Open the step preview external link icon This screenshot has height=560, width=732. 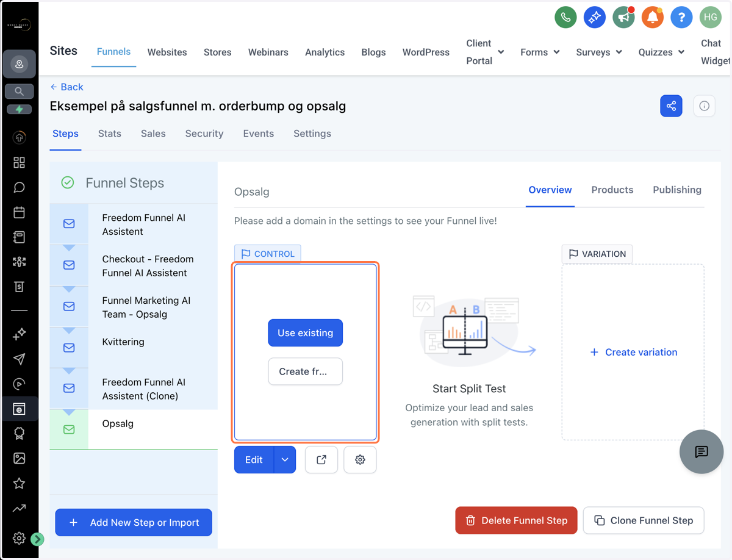pyautogui.click(x=321, y=460)
